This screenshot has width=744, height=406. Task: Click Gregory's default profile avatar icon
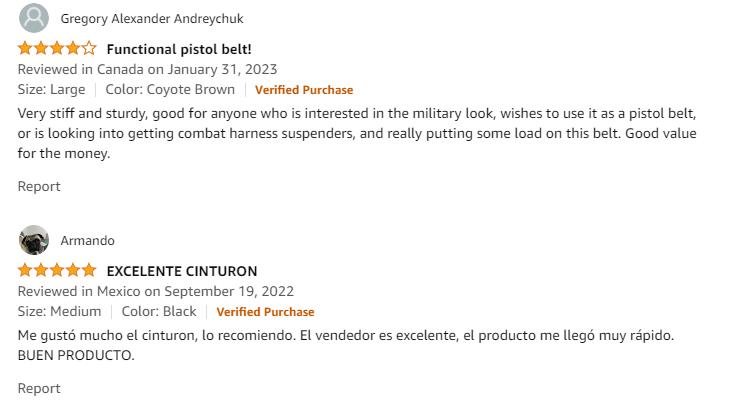pyautogui.click(x=33, y=18)
